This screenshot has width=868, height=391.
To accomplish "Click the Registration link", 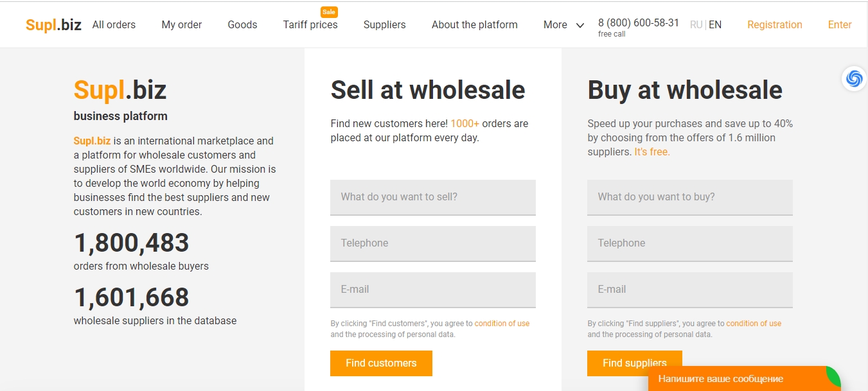I will click(774, 24).
